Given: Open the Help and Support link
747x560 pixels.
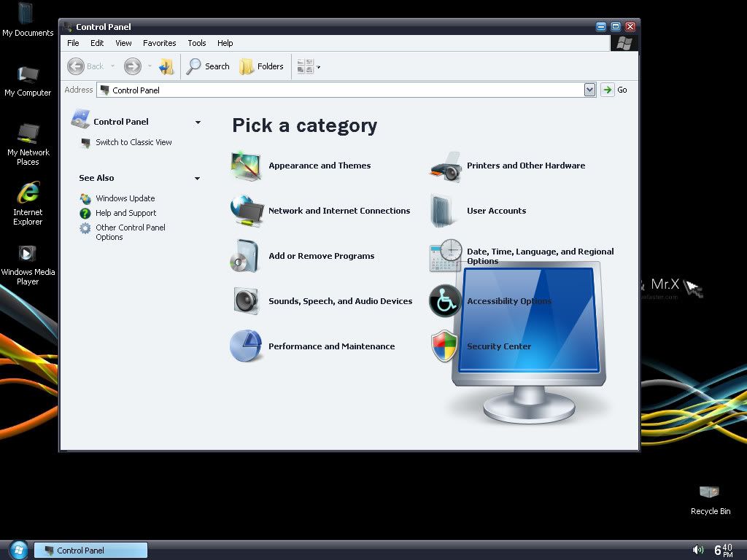Looking at the screenshot, I should tap(125, 214).
